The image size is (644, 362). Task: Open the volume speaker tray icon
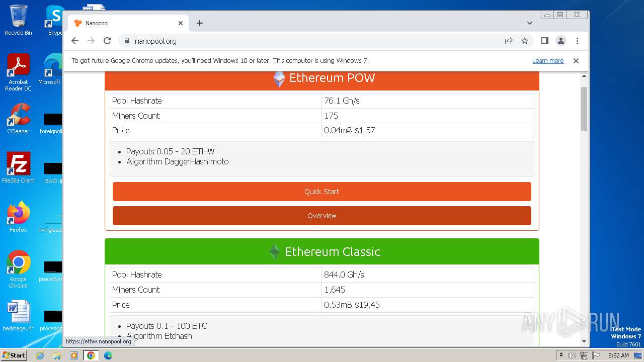[x=572, y=355]
